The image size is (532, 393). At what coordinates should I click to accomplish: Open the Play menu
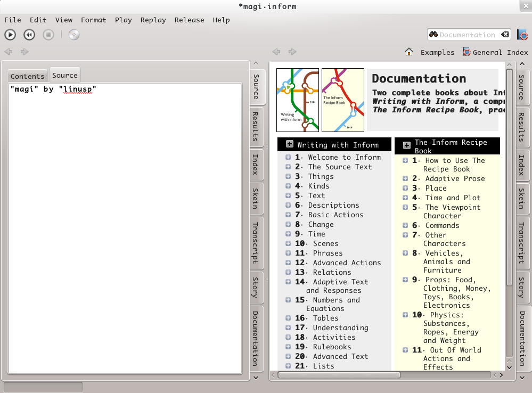click(123, 20)
